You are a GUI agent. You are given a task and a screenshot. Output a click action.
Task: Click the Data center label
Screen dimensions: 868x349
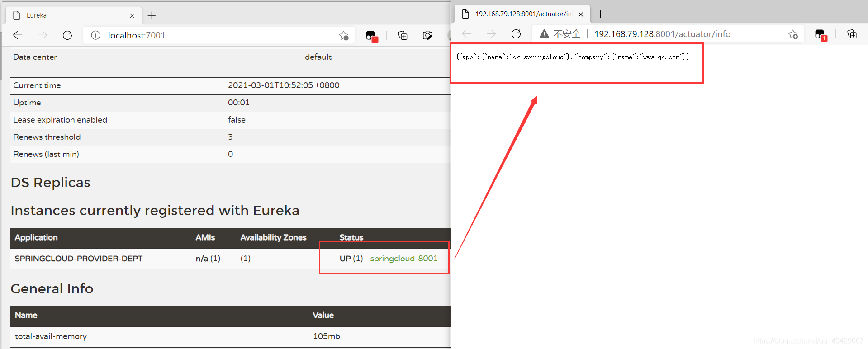click(x=35, y=57)
